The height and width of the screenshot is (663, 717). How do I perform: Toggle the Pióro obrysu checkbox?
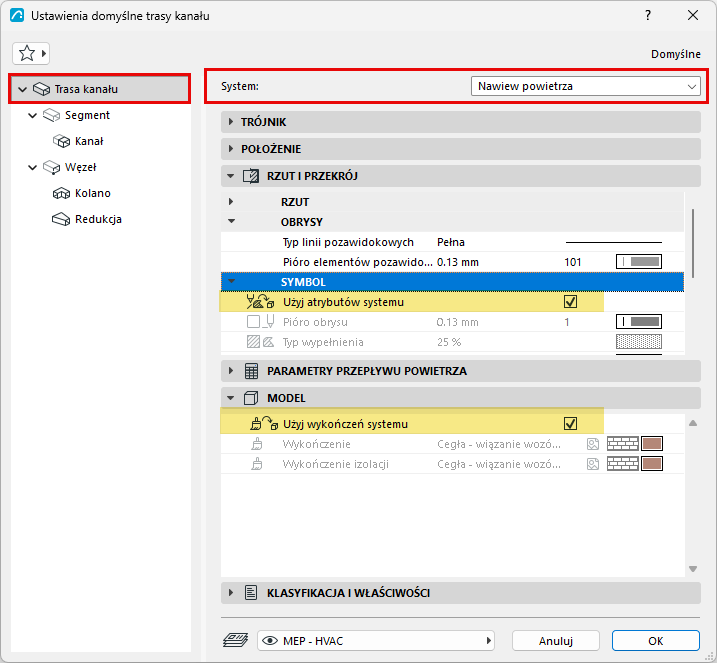point(253,322)
